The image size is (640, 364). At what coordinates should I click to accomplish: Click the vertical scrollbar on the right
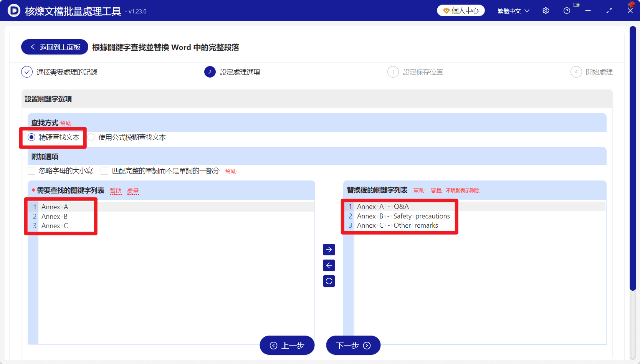pos(633,158)
